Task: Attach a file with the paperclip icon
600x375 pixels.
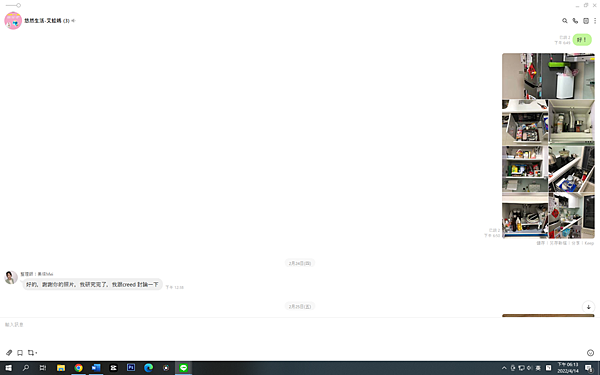Action: point(9,352)
